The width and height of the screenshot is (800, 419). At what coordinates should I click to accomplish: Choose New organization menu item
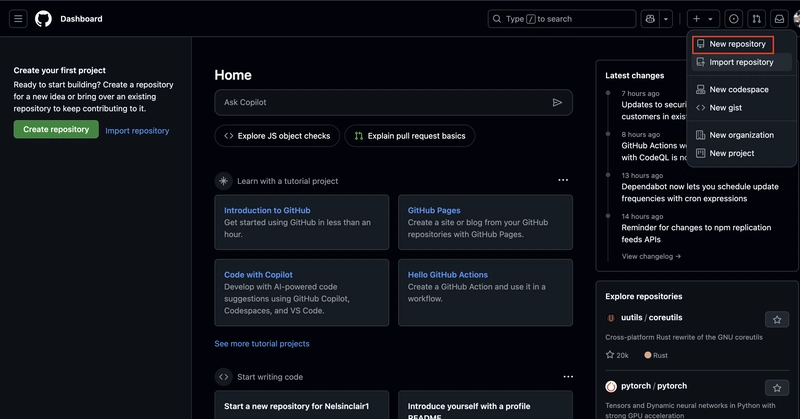[741, 135]
